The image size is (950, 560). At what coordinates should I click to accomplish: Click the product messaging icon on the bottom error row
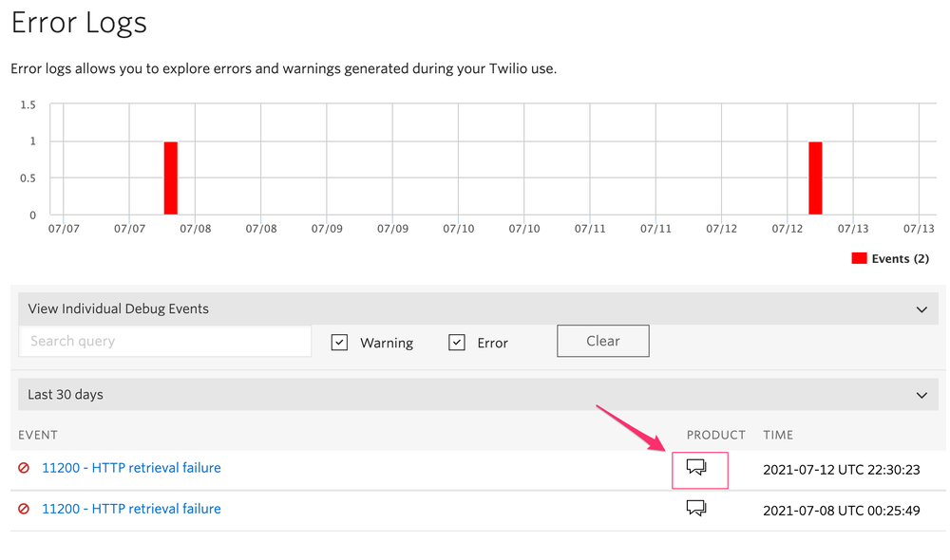(697, 508)
